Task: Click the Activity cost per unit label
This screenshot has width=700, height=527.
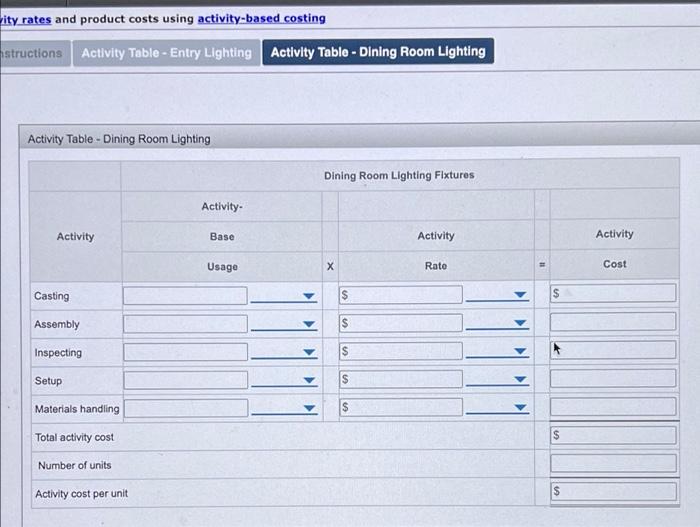Action: [81, 494]
